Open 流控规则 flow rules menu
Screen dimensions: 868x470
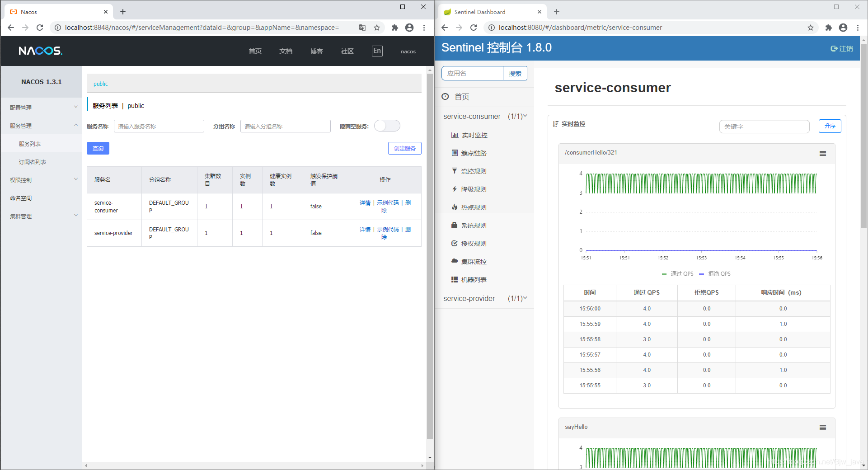[x=469, y=171]
